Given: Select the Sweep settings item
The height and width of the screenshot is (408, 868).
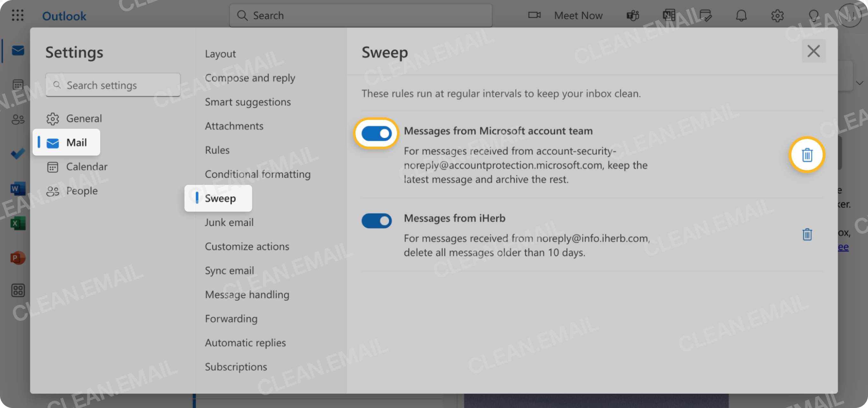Looking at the screenshot, I should (x=218, y=198).
